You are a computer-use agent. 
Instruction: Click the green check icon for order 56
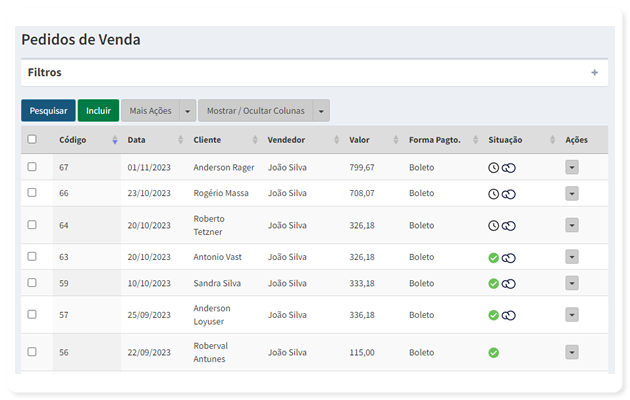point(493,353)
